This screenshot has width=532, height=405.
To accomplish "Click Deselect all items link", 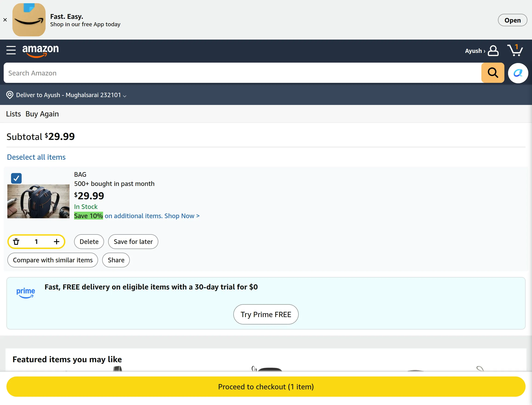I will [x=36, y=157].
